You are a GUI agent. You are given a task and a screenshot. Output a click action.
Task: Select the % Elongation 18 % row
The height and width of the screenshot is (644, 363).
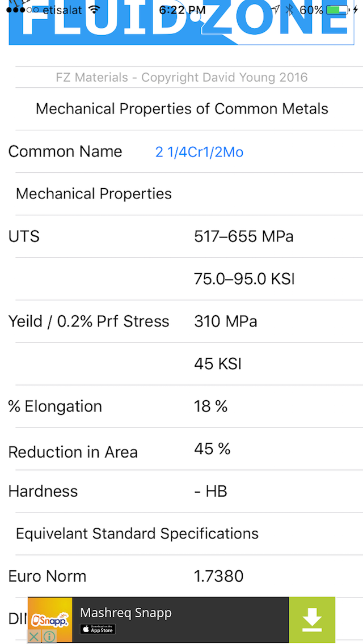pos(181,406)
